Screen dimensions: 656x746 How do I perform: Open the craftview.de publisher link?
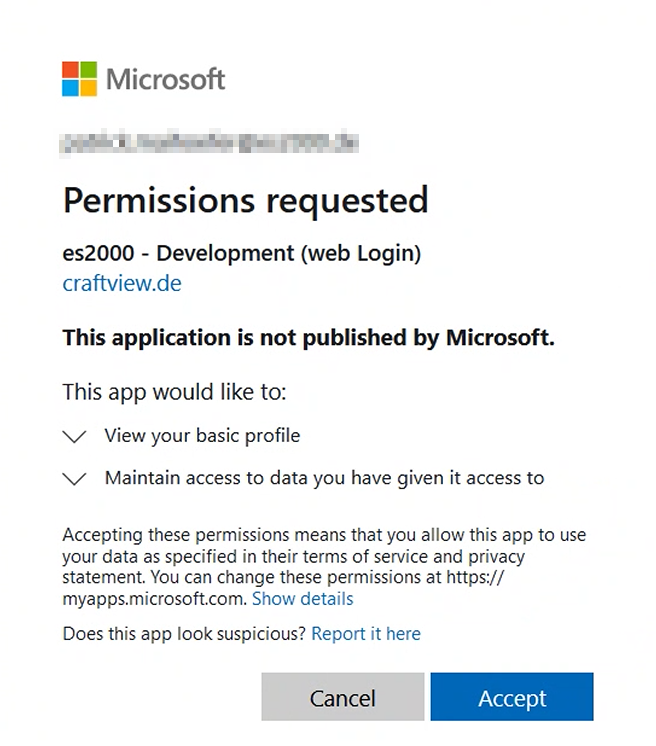click(122, 283)
